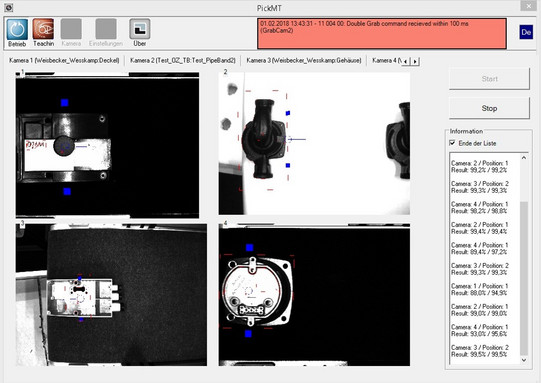Click the Stop button

(489, 108)
